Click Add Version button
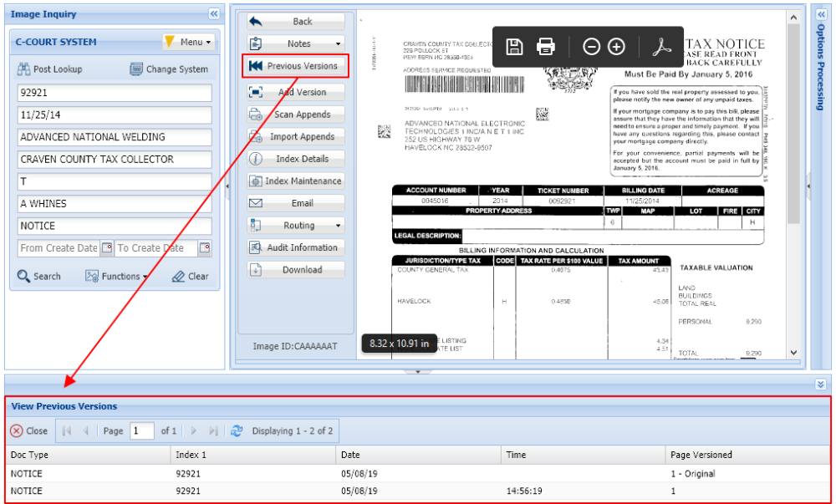The height and width of the screenshot is (504, 836). tap(296, 92)
